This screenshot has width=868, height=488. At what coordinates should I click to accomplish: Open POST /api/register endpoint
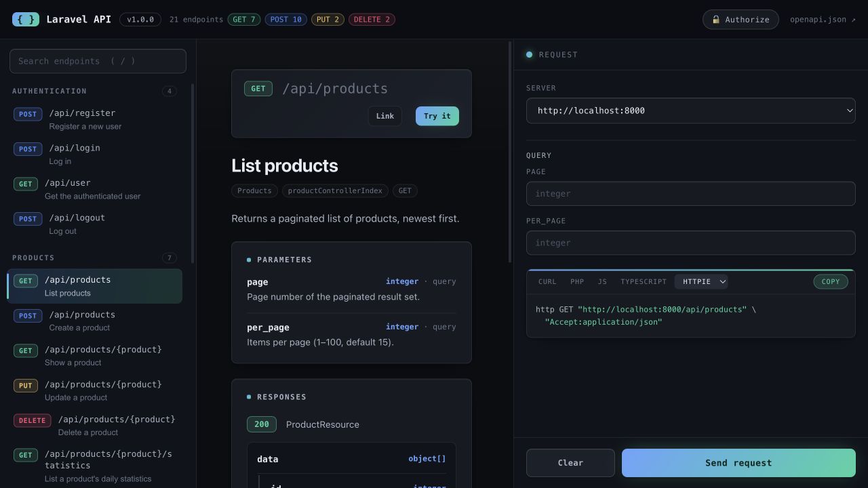(94, 119)
